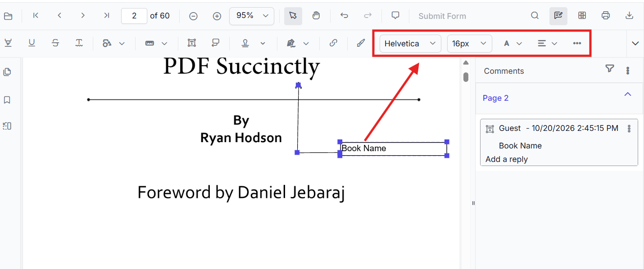Select the ink pen drawing tool

point(361,43)
